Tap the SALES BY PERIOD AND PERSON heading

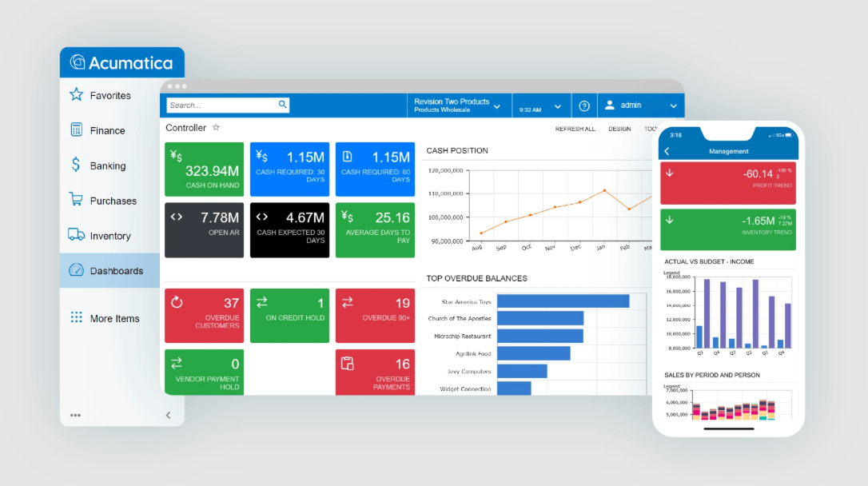(712, 376)
